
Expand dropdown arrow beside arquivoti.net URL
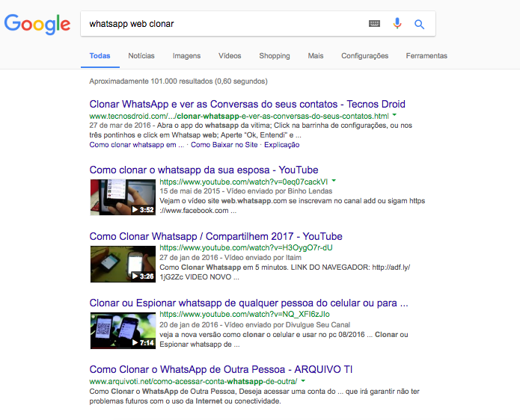(303, 381)
